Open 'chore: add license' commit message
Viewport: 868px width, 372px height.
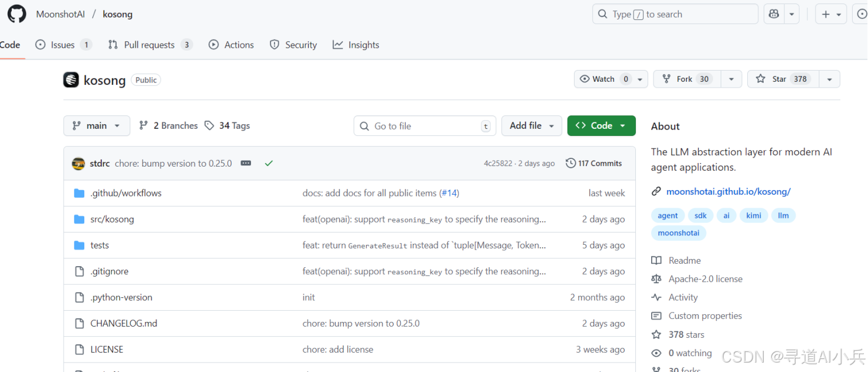(338, 350)
